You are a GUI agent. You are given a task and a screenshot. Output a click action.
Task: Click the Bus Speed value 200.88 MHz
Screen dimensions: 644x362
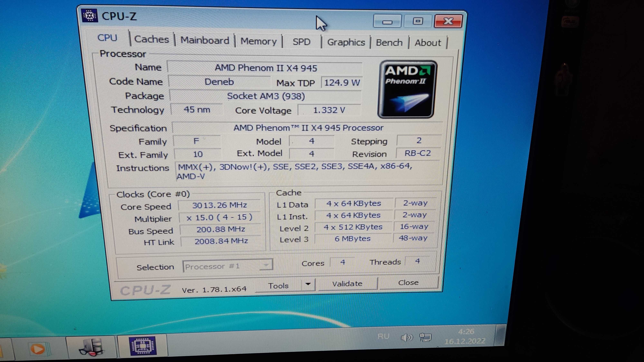click(x=221, y=229)
